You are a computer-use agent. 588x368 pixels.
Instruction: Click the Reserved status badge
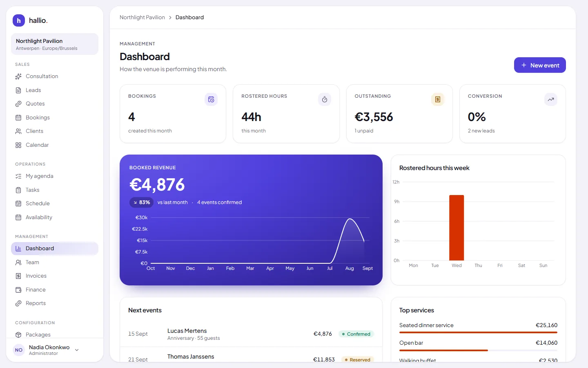(x=358, y=360)
